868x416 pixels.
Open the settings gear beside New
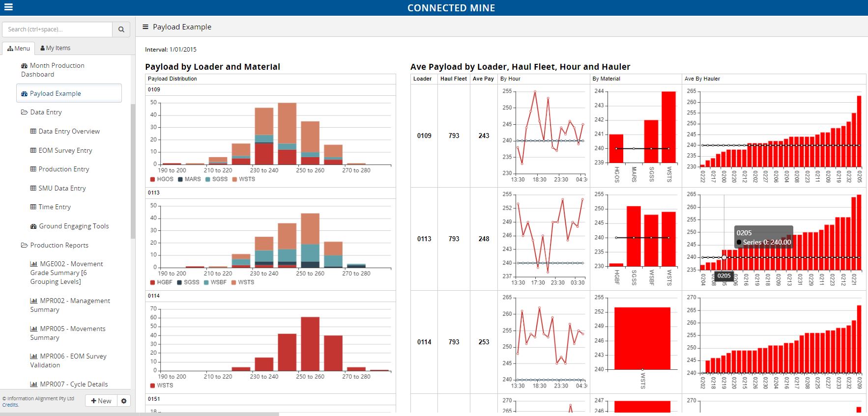pos(124,401)
